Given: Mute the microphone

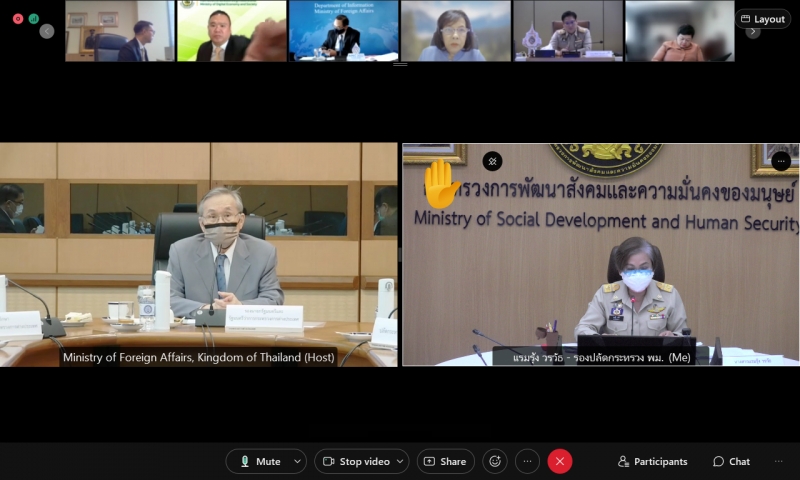Looking at the screenshot, I should [260, 461].
